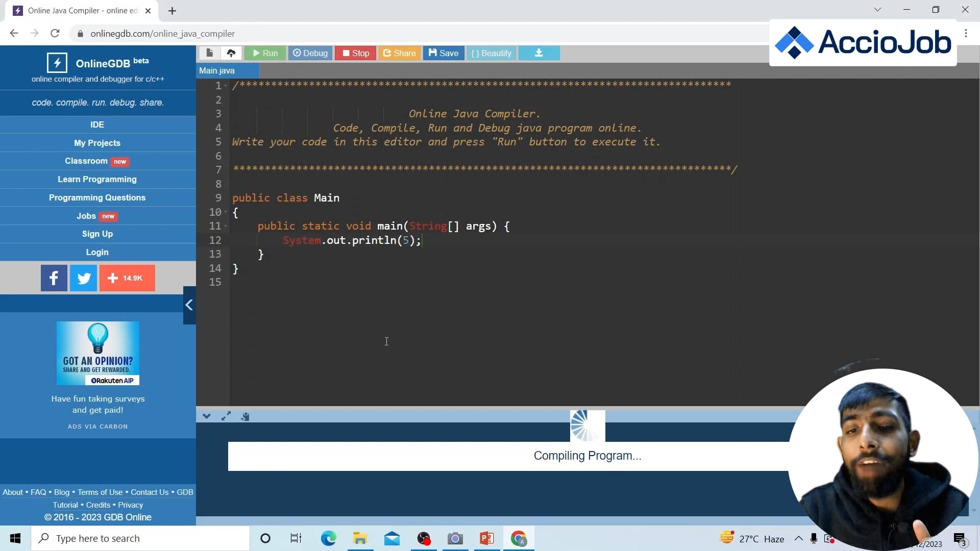Create a new file using the blank page icon
The height and width of the screenshot is (551, 980).
tap(209, 53)
